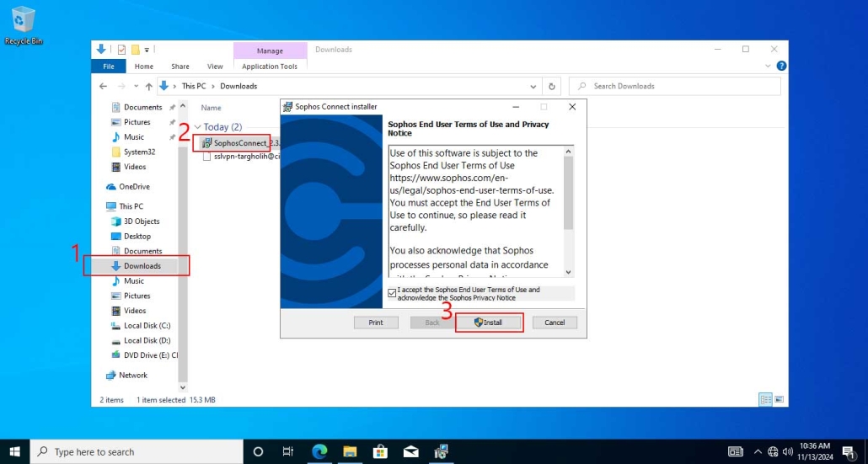
Task: Open the Share ribbon tab
Action: (x=179, y=67)
